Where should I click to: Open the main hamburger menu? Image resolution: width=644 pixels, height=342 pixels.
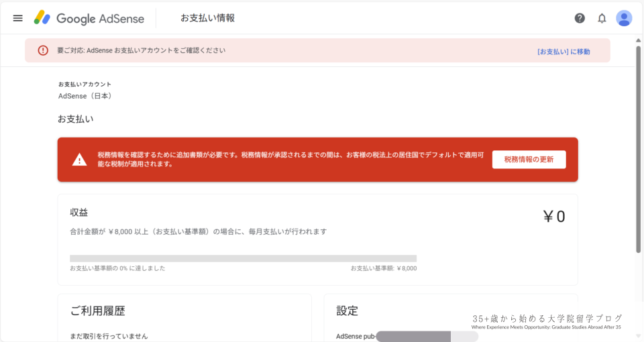pos(18,18)
